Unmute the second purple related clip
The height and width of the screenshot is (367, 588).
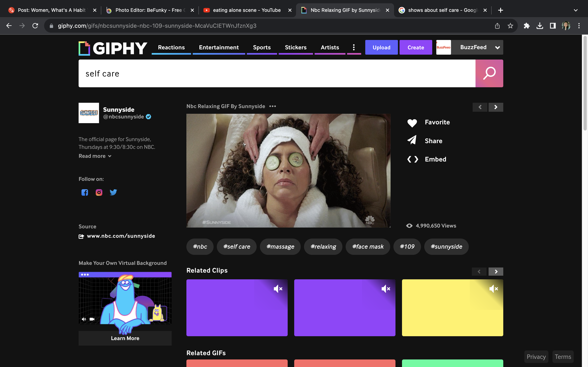(x=386, y=289)
